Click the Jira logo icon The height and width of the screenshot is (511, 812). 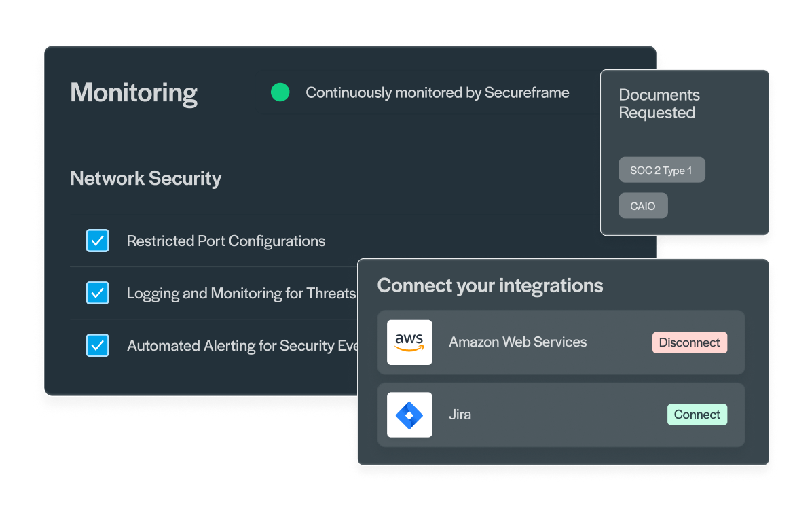409,415
